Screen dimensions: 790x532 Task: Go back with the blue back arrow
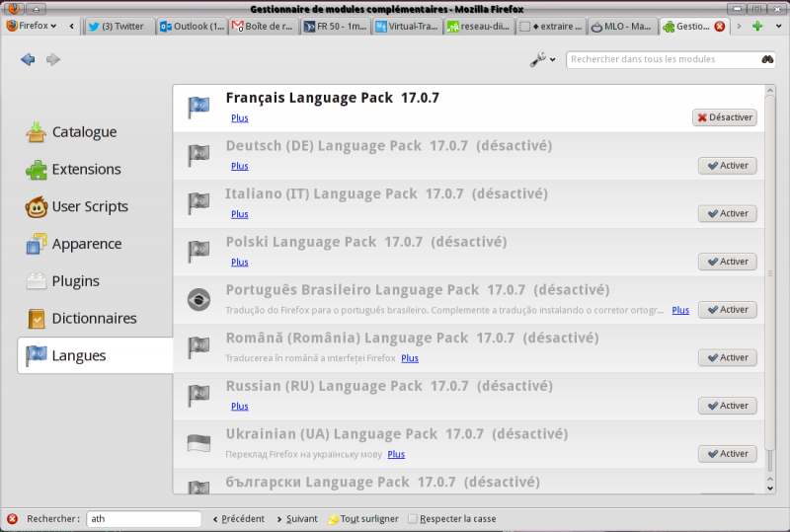28,59
